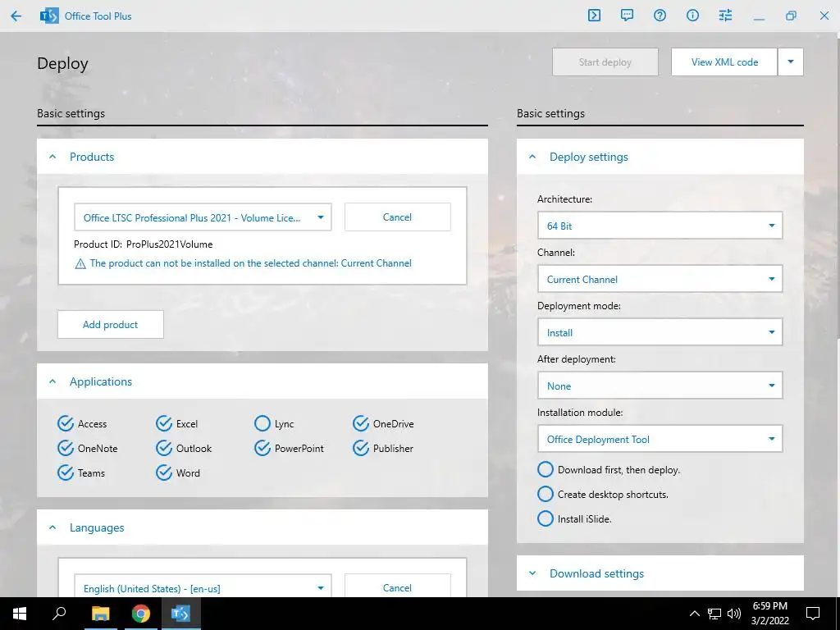Show hidden system tray icons
The width and height of the screenshot is (840, 630).
694,614
